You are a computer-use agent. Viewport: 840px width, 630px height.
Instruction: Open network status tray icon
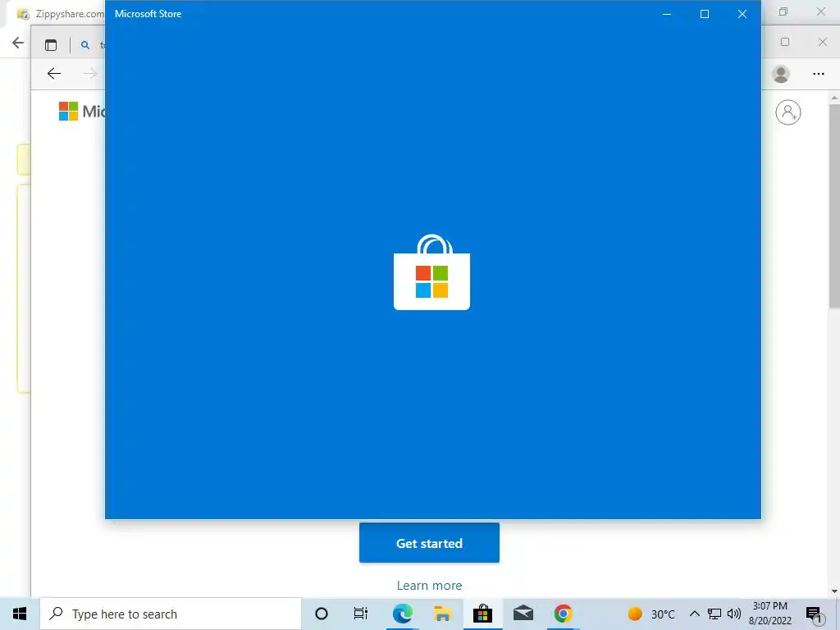(x=714, y=614)
